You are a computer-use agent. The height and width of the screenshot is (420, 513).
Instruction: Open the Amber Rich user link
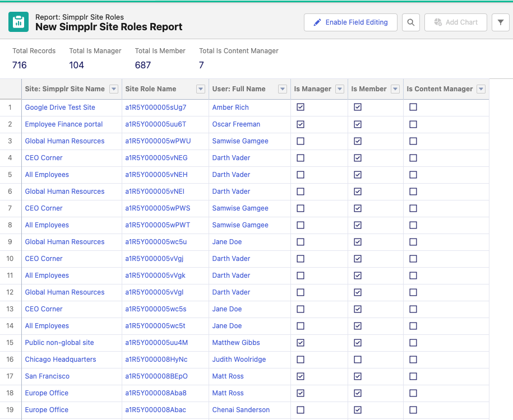230,107
